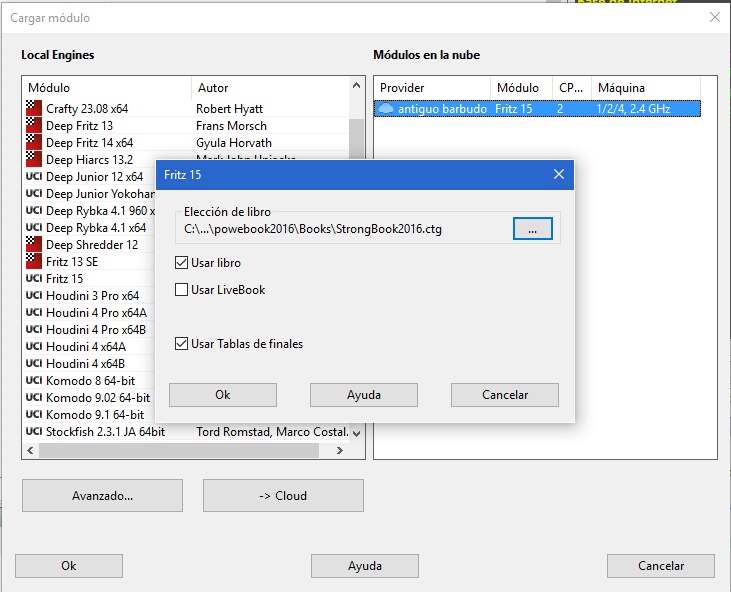Click Cancelar in the Cargar módulo window
This screenshot has height=592, width=731.
[x=661, y=566]
